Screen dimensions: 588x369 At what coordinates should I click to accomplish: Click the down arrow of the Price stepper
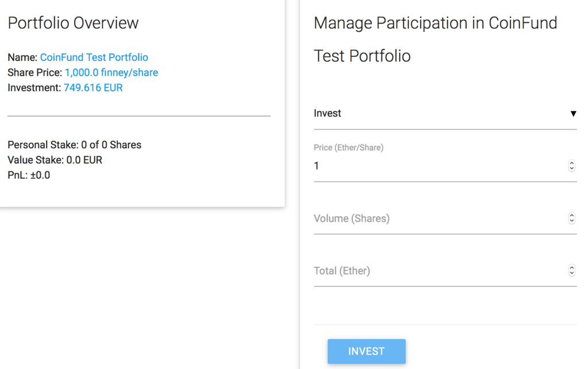pos(571,168)
